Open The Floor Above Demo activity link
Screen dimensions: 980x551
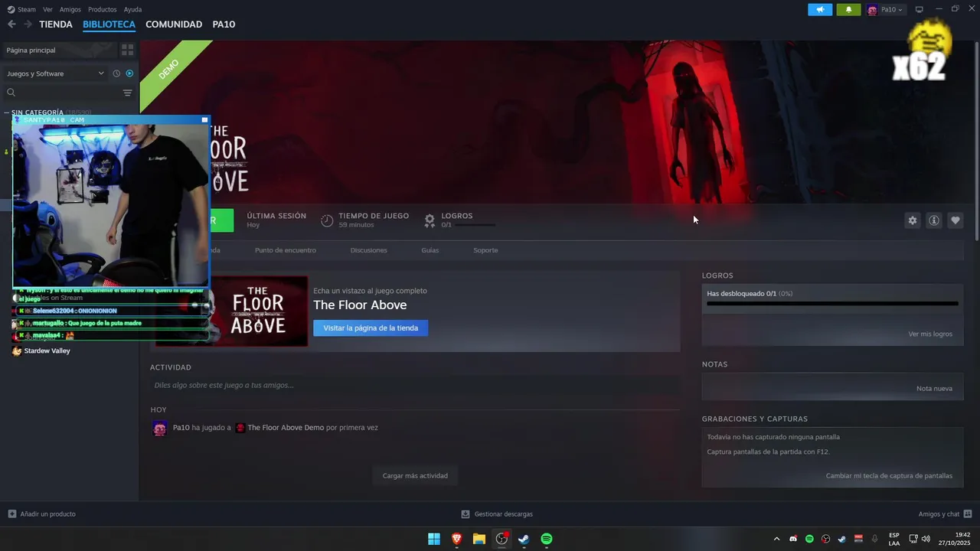pos(286,428)
